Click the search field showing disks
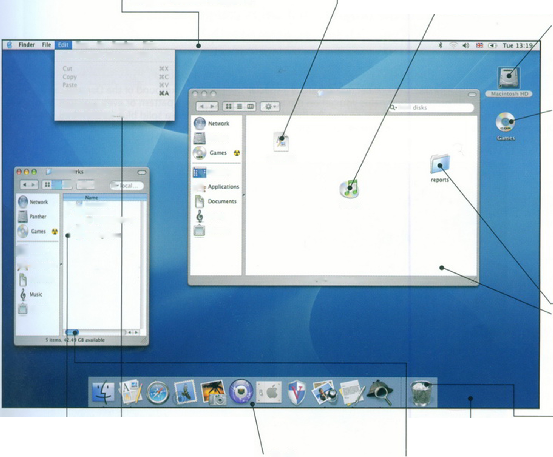 (x=431, y=108)
